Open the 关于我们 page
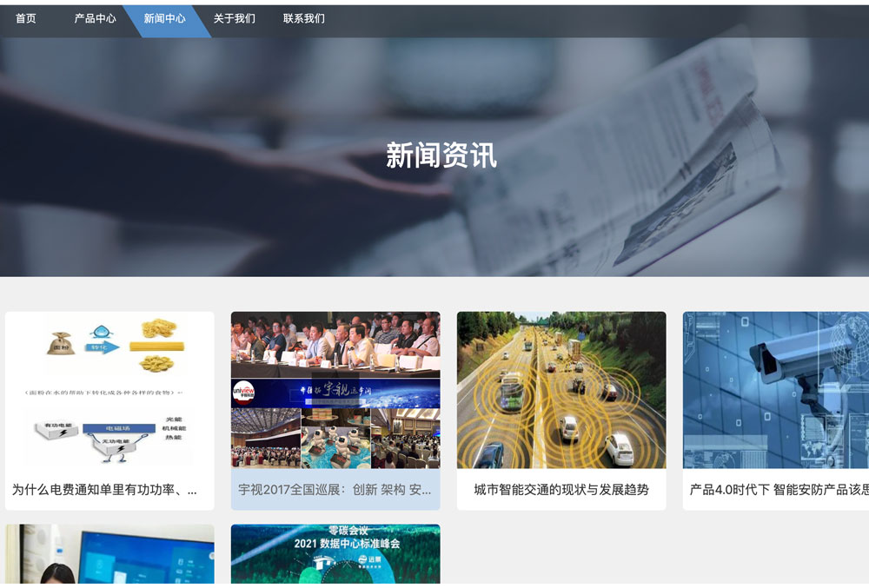869x588 pixels. tap(235, 18)
